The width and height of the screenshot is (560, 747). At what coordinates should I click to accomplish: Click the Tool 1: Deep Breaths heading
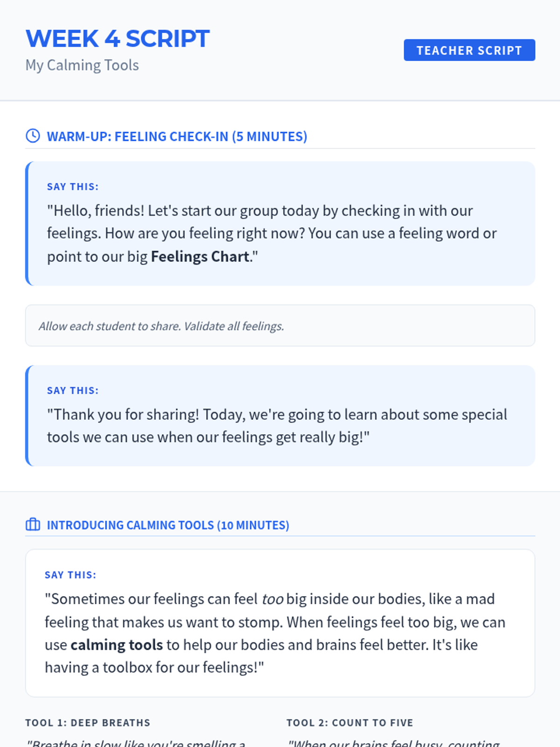coord(88,723)
